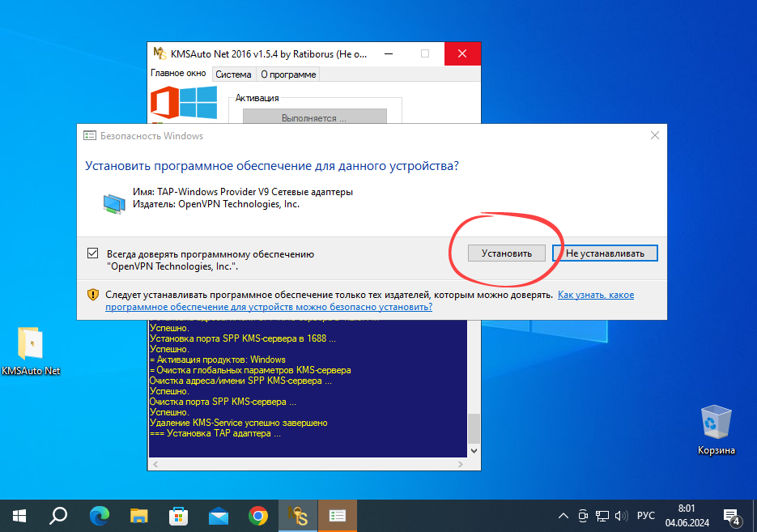Open volume speaker tray icon
Image resolution: width=757 pixels, height=532 pixels.
621,516
